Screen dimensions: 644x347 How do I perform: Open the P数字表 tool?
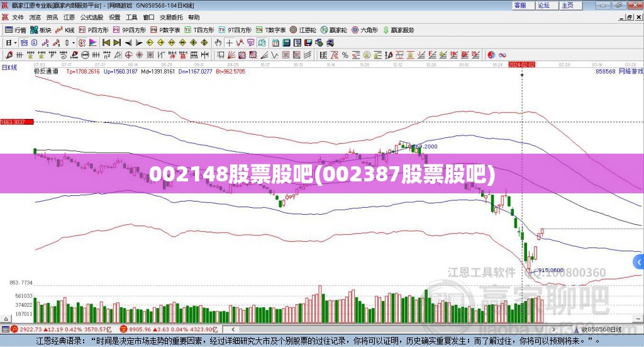coord(165,30)
